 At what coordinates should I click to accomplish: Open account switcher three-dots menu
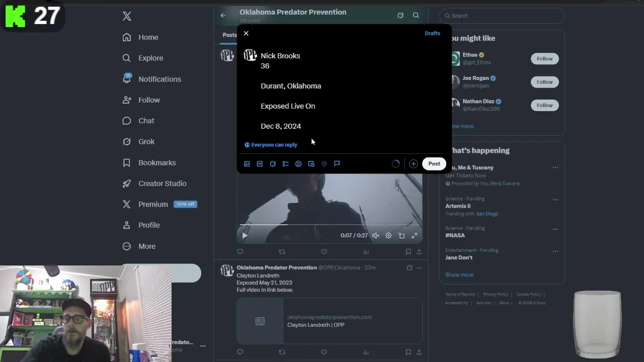[x=203, y=346]
